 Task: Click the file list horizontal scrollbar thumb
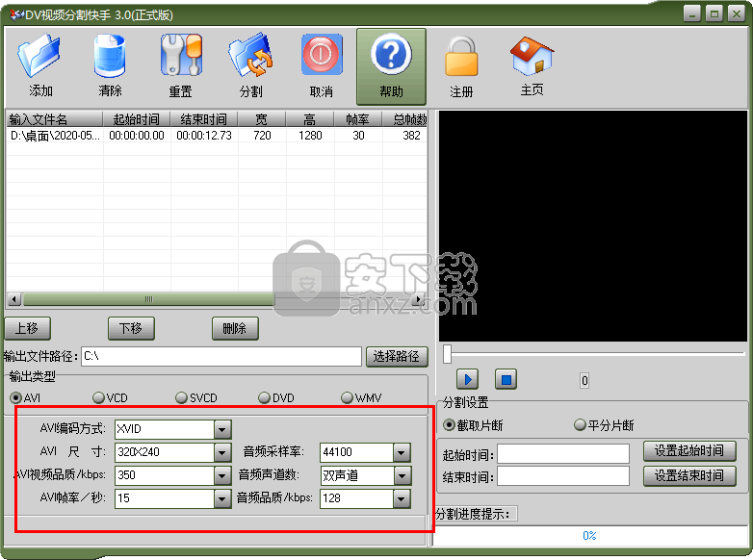(149, 299)
